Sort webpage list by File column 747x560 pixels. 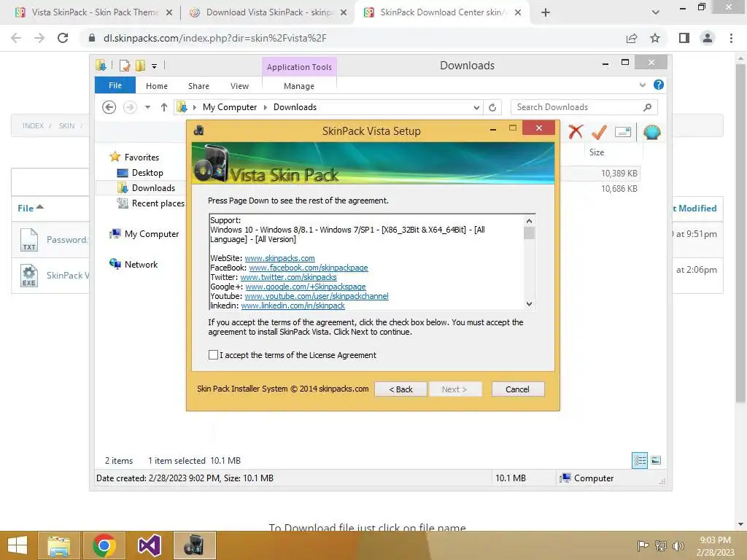tap(30, 208)
